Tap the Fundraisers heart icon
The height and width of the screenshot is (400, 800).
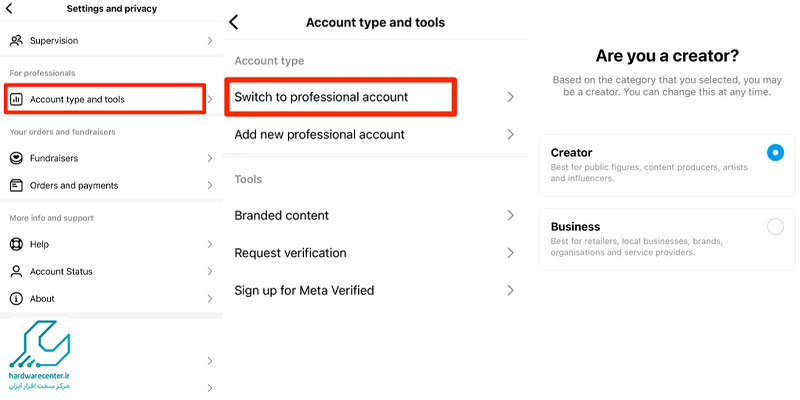(x=16, y=158)
